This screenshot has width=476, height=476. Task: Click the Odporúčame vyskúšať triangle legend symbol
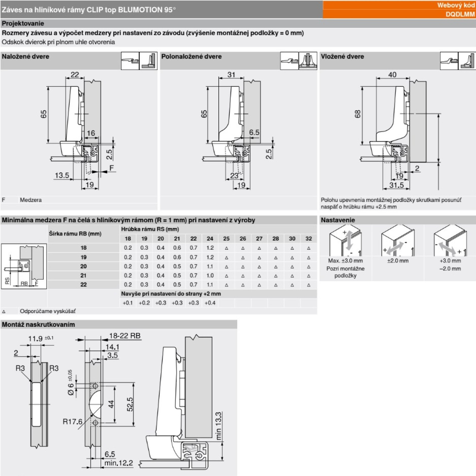point(4,311)
